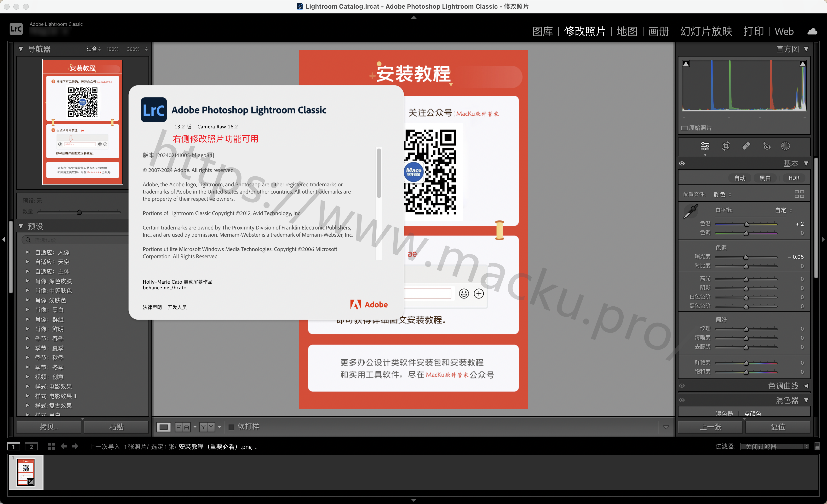Switch to loupe view icon in toolbar
827x504 pixels.
(x=163, y=427)
